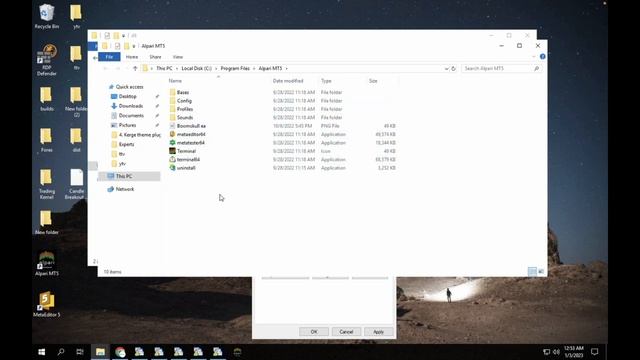The width and height of the screenshot is (640, 360).
Task: Expand chevron after Local Disk (C:) breadcrumb
Action: point(216,69)
